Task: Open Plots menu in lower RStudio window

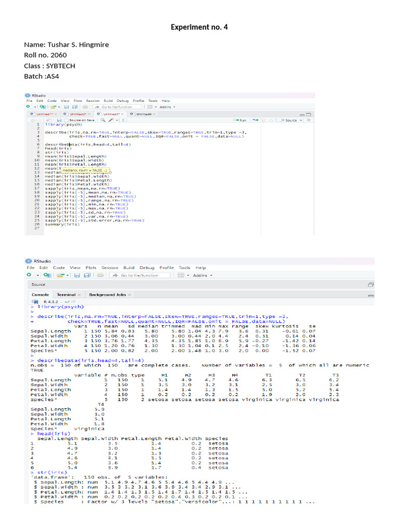Action: coord(91,268)
